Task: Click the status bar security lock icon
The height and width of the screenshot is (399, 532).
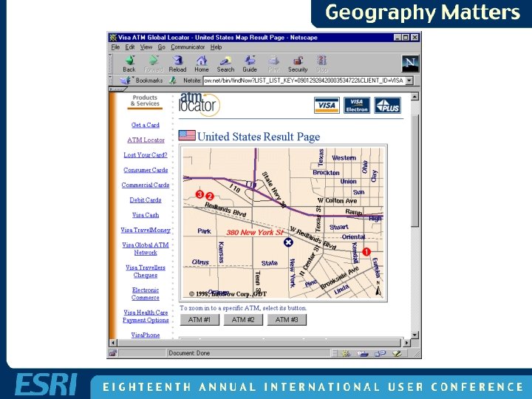Action: coord(113,353)
